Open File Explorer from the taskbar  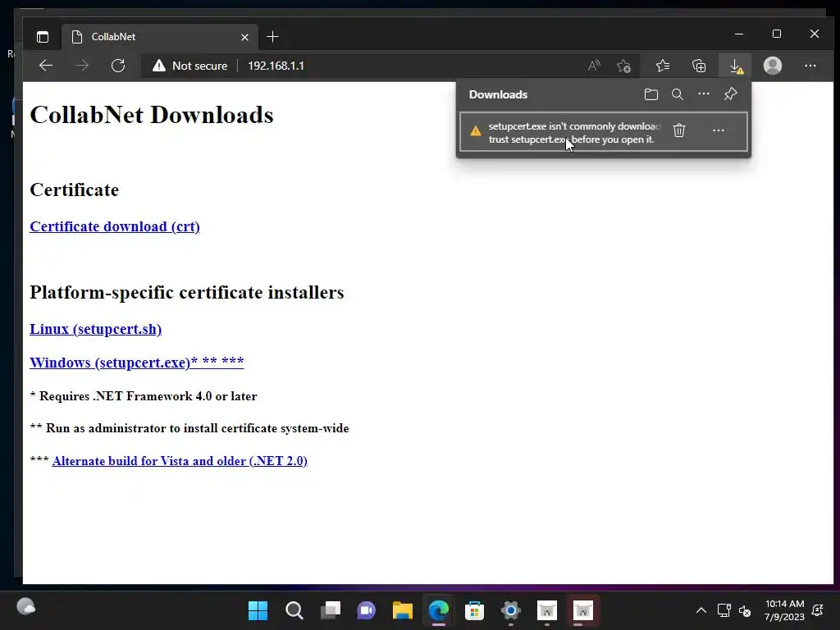click(x=402, y=610)
